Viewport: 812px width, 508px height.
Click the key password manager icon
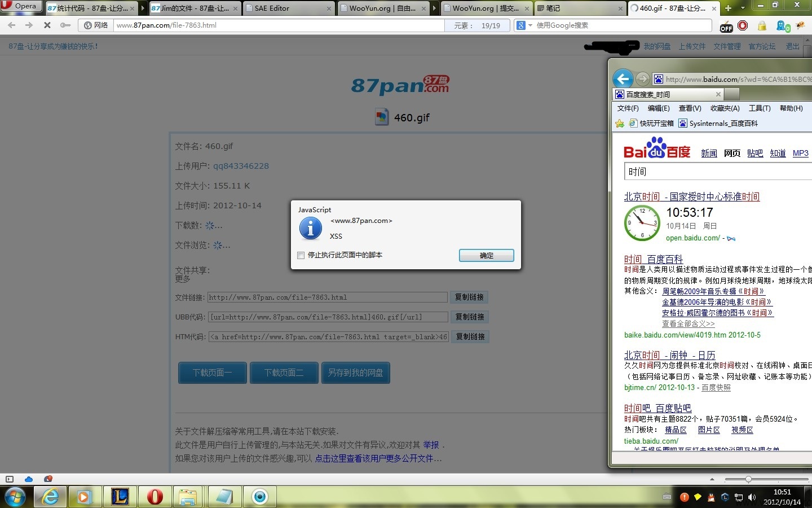click(x=65, y=25)
